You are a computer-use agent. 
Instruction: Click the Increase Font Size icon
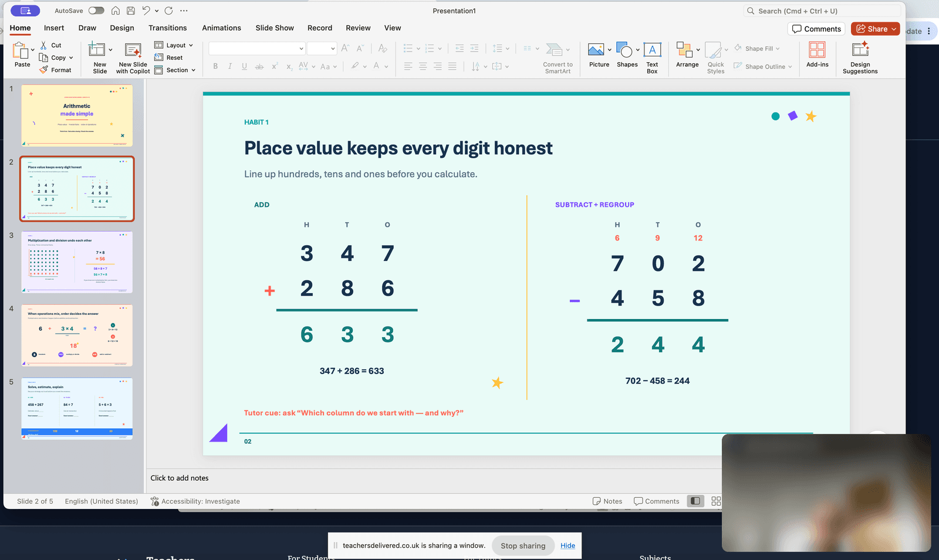(345, 48)
